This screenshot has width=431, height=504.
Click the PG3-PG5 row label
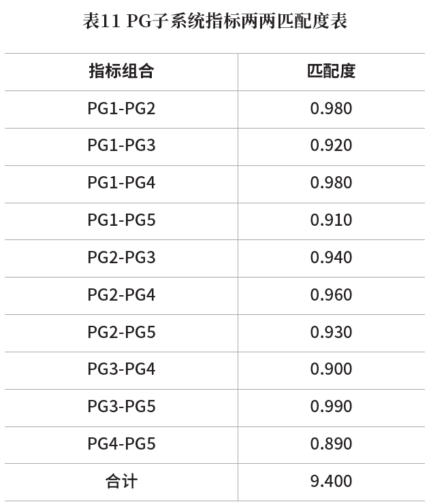[x=121, y=407]
